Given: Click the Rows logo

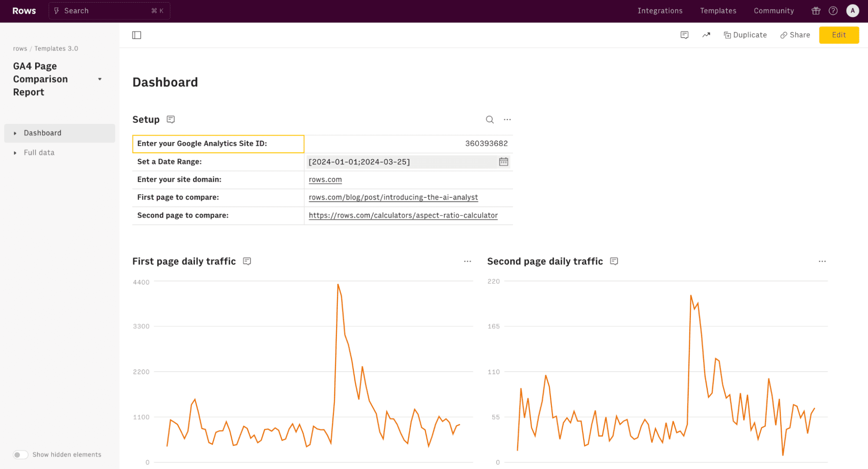Looking at the screenshot, I should point(24,11).
